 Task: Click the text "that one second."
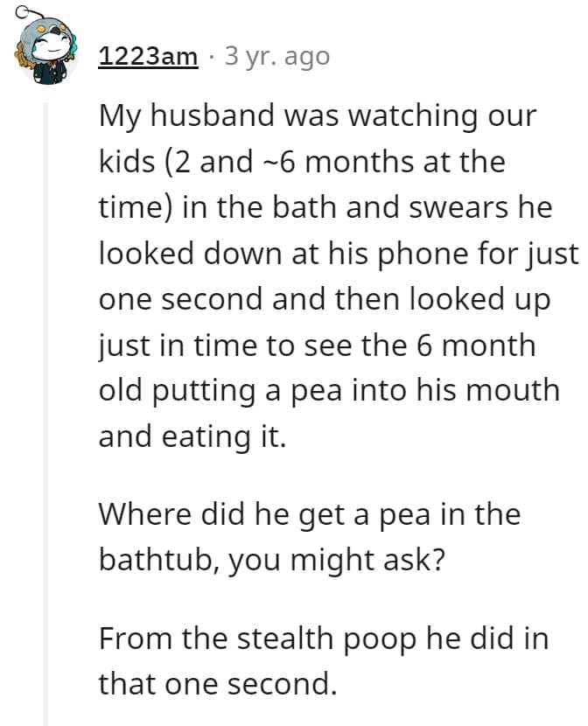[x=217, y=681]
